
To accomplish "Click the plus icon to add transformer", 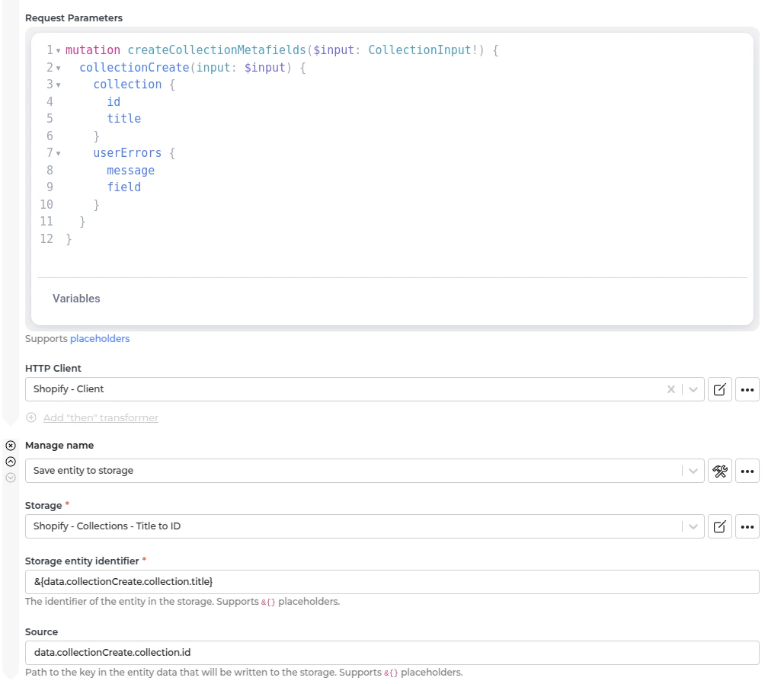I will point(31,417).
